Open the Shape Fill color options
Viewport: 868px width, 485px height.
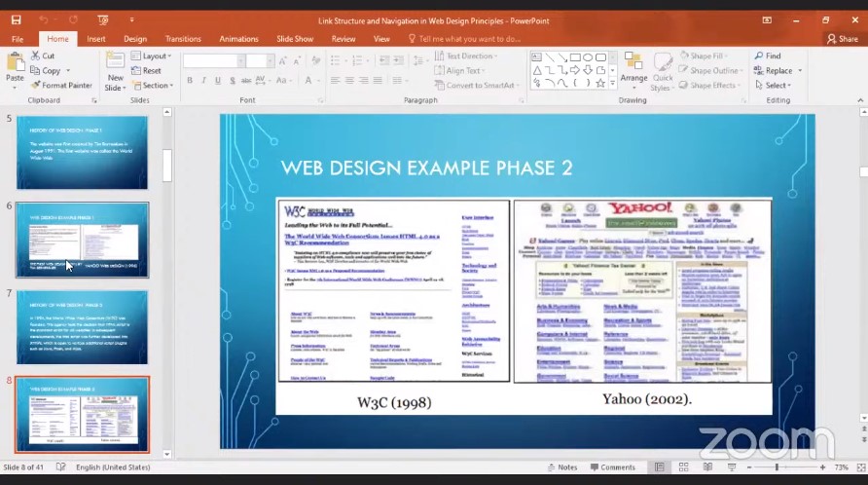[x=704, y=56]
